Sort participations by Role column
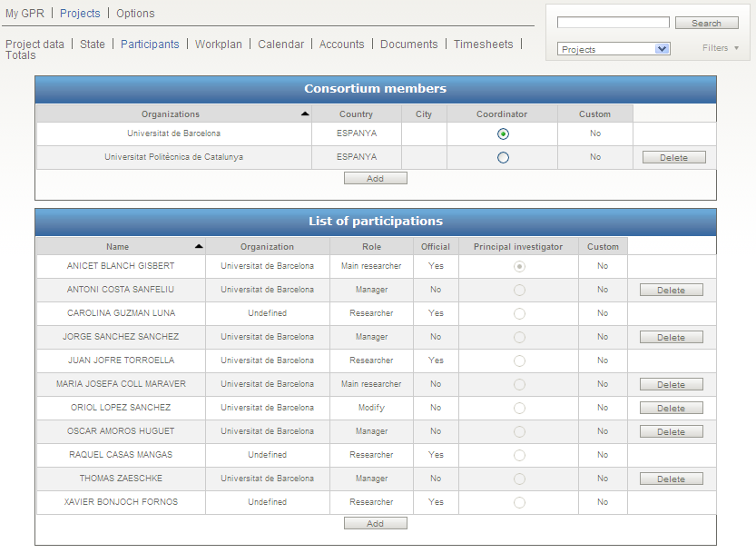This screenshot has width=756, height=553. (372, 247)
